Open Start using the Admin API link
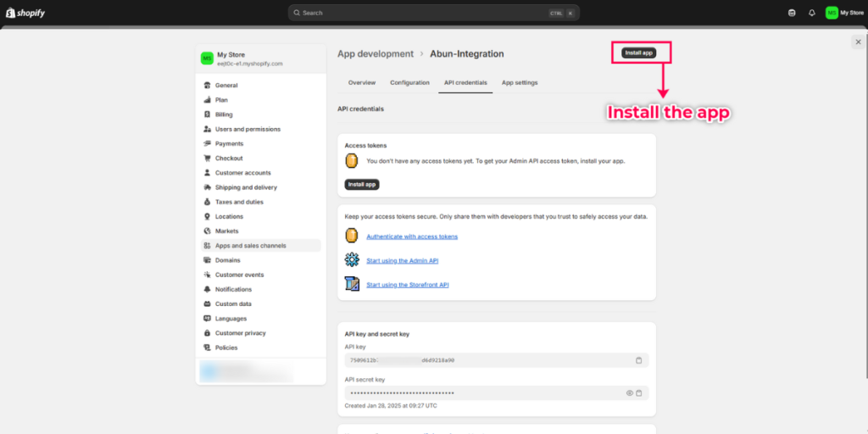Screen dimensions: 868x434 [403, 260]
